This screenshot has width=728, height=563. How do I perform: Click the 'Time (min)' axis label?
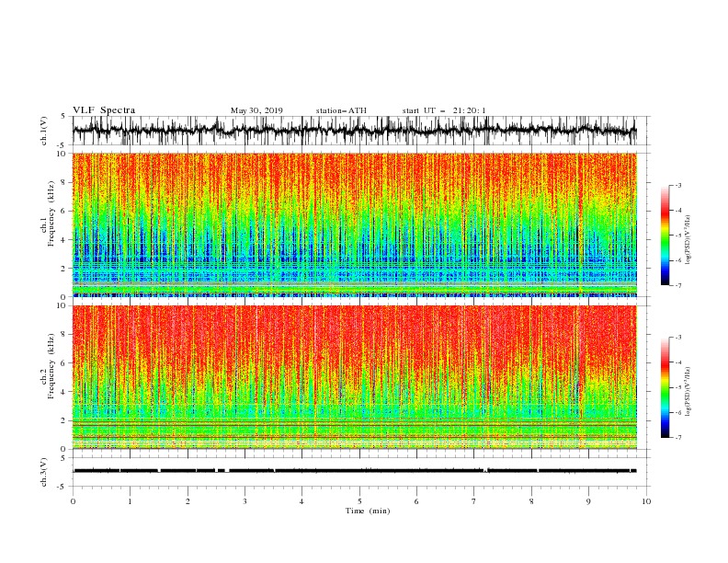(368, 511)
